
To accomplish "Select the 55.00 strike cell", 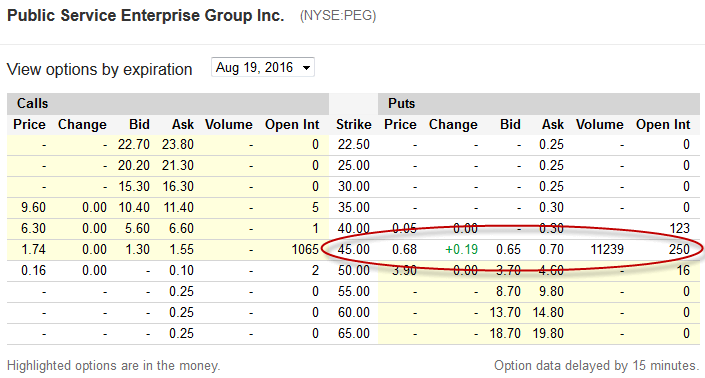I will click(354, 291).
